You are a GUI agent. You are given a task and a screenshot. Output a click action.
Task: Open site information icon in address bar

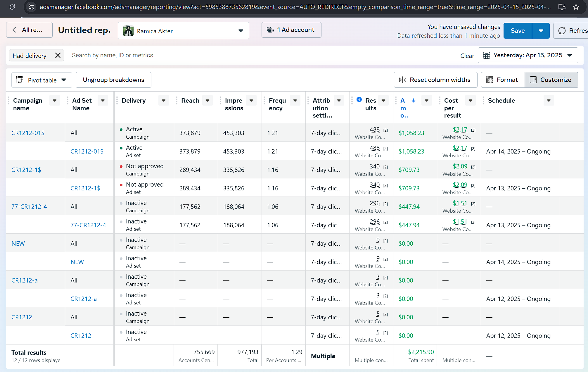point(31,7)
